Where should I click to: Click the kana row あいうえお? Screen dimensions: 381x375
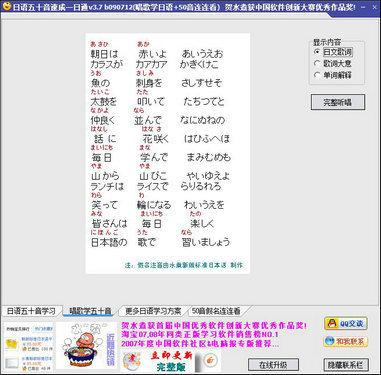(202, 54)
